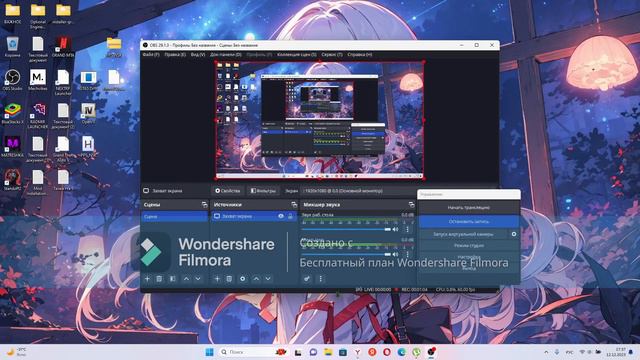Open the Файл menu

point(151,54)
